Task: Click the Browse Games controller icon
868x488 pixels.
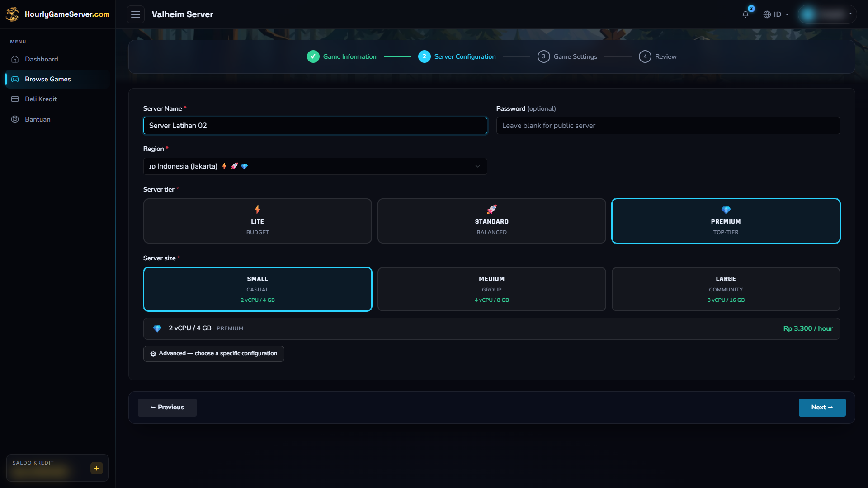Action: pos(15,79)
